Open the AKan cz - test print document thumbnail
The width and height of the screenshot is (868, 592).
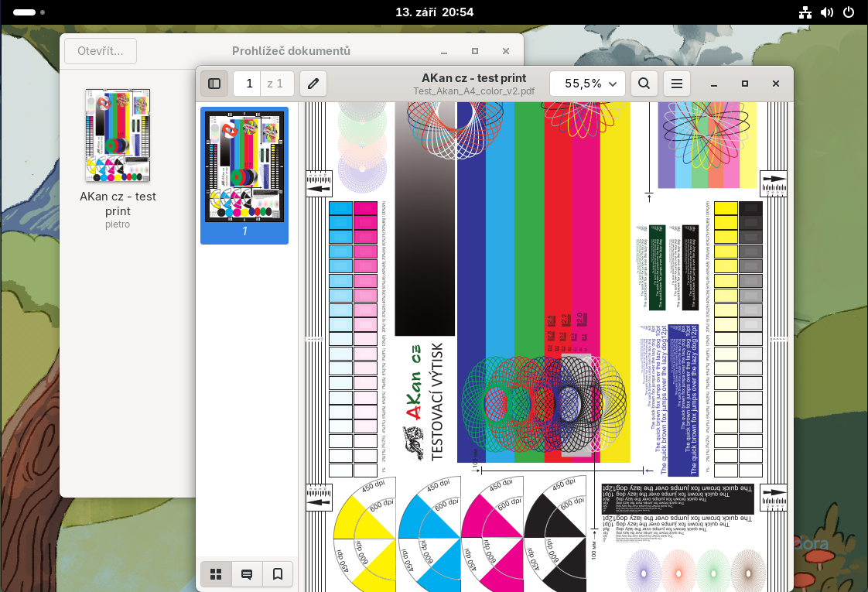pos(118,135)
